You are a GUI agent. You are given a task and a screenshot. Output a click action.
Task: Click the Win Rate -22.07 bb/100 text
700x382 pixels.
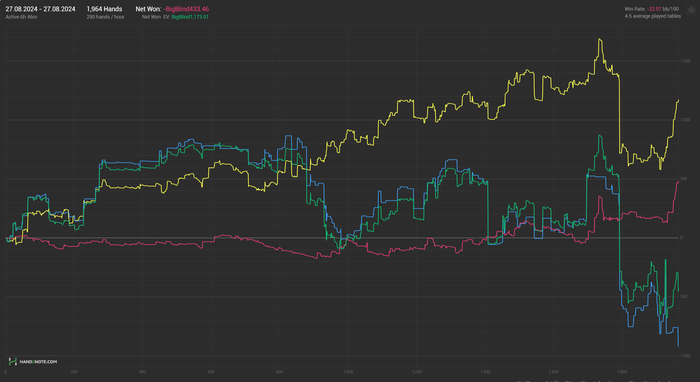(x=651, y=9)
